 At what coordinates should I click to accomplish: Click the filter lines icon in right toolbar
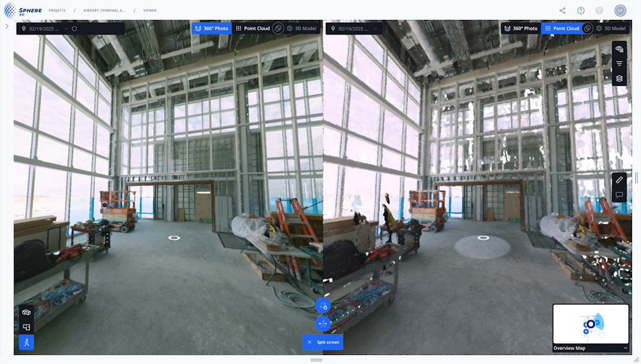tap(619, 63)
